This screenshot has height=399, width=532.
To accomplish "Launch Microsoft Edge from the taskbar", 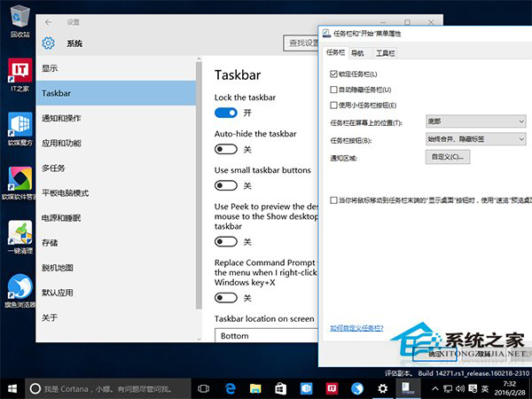I will 229,388.
